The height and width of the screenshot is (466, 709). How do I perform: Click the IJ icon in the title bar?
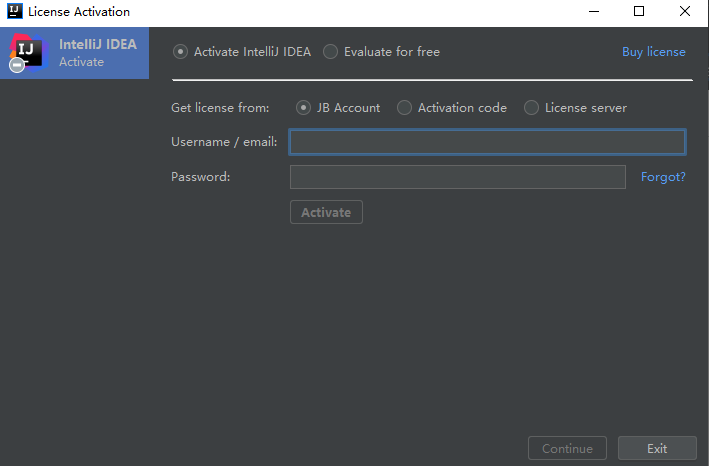(x=15, y=11)
